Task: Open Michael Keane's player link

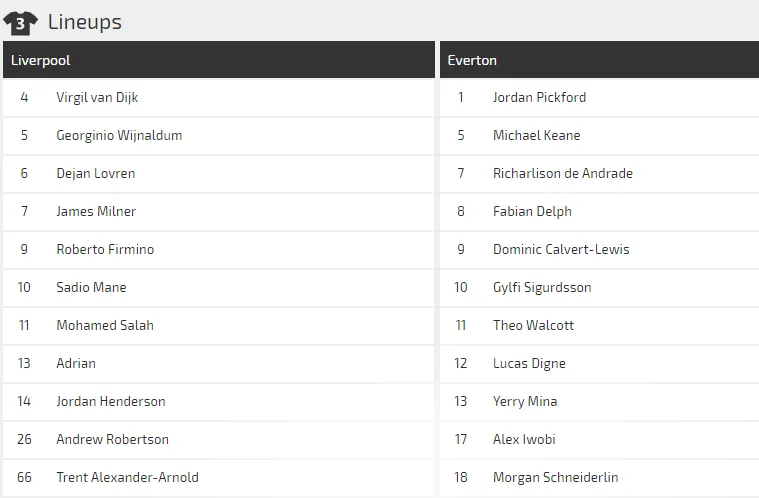Action: pos(537,135)
